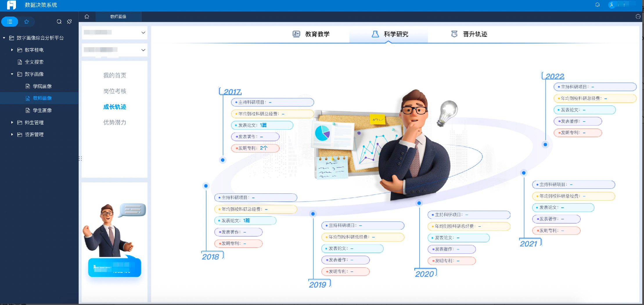Click the folder icon beside 师生管理

click(20, 122)
